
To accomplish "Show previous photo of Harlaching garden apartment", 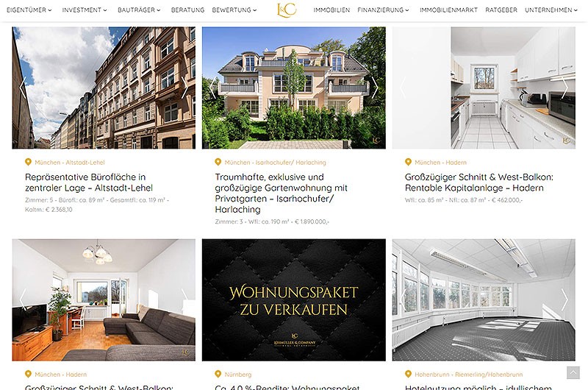I will (x=212, y=88).
